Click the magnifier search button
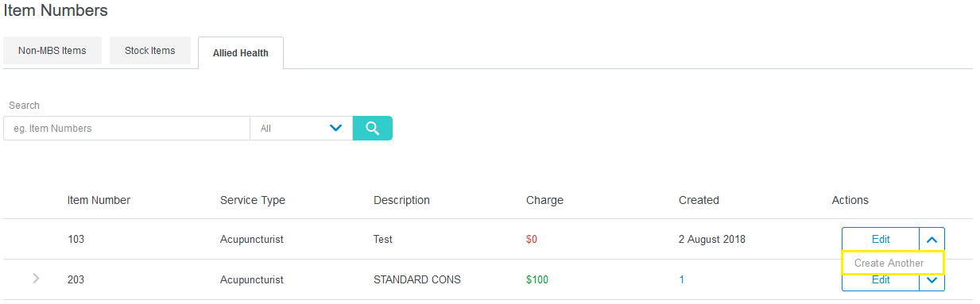The height and width of the screenshot is (304, 980). coord(373,128)
